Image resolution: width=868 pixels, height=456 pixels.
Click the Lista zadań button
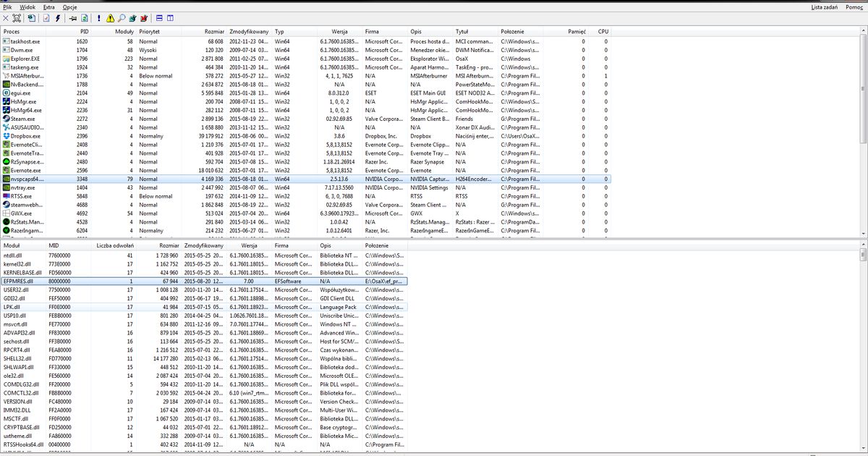click(x=825, y=6)
